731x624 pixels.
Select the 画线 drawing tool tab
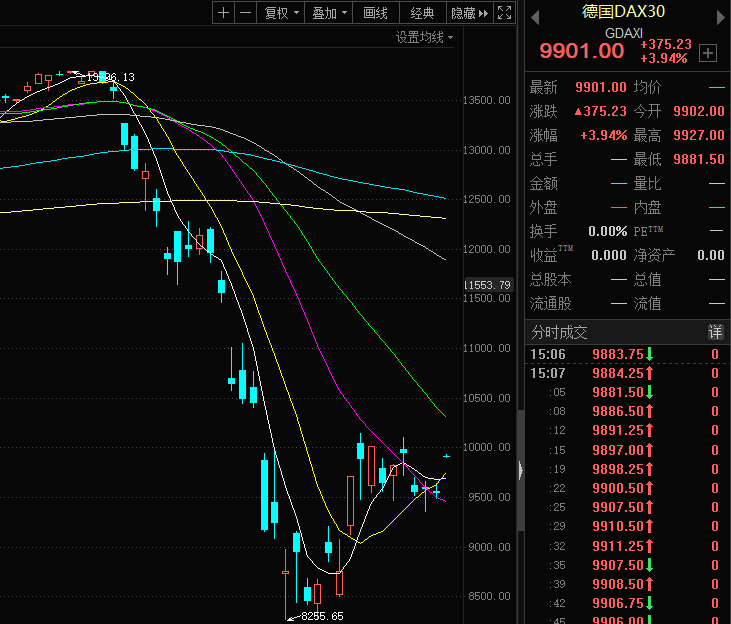point(376,13)
